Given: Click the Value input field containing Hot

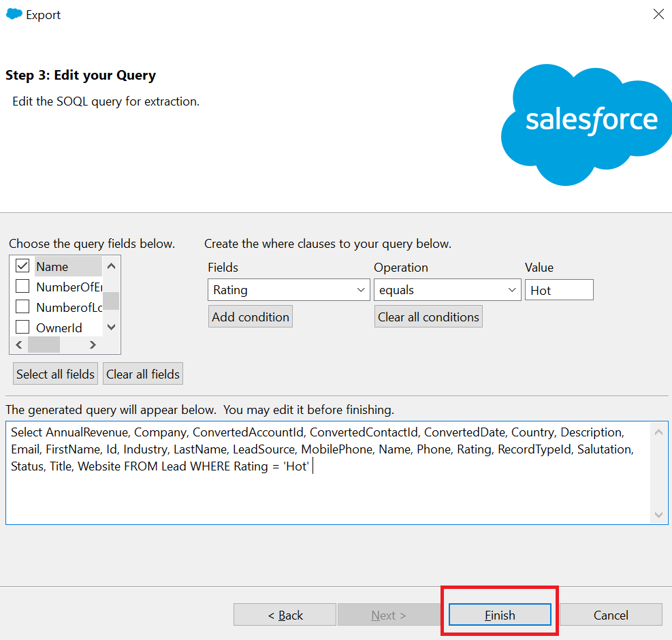Looking at the screenshot, I should [559, 290].
